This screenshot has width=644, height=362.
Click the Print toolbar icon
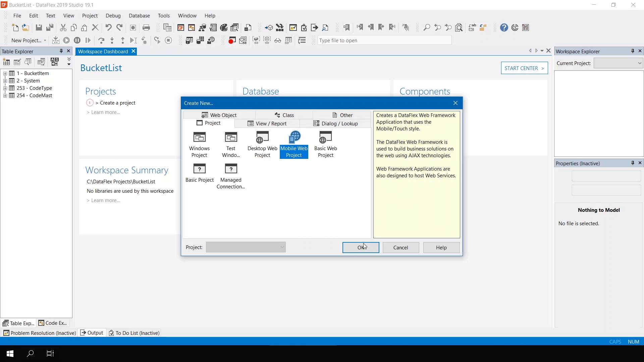146,28
